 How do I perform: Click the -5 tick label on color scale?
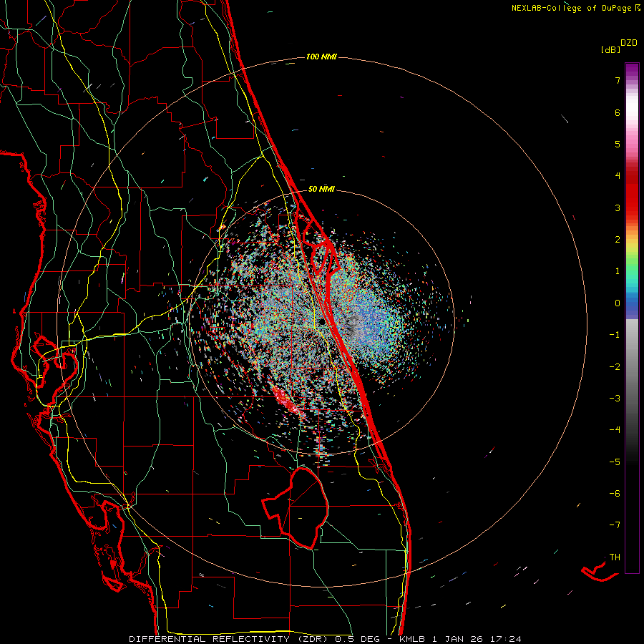click(615, 462)
